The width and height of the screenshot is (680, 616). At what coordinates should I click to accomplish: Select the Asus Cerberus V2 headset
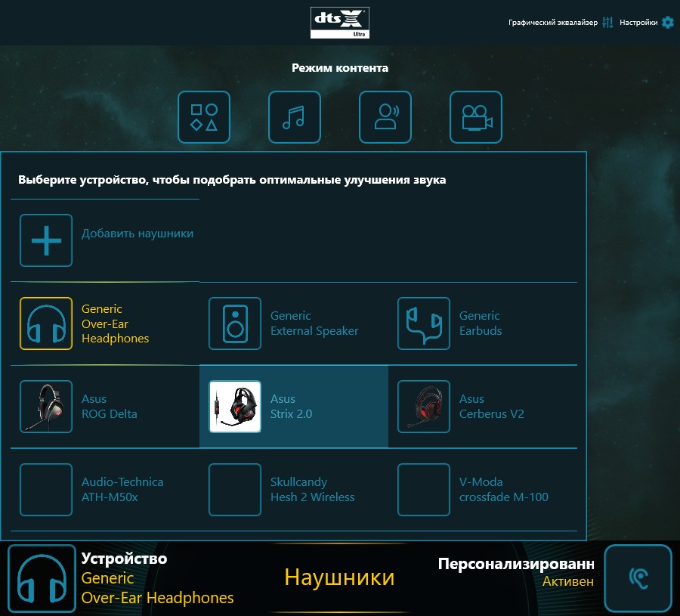click(x=424, y=407)
